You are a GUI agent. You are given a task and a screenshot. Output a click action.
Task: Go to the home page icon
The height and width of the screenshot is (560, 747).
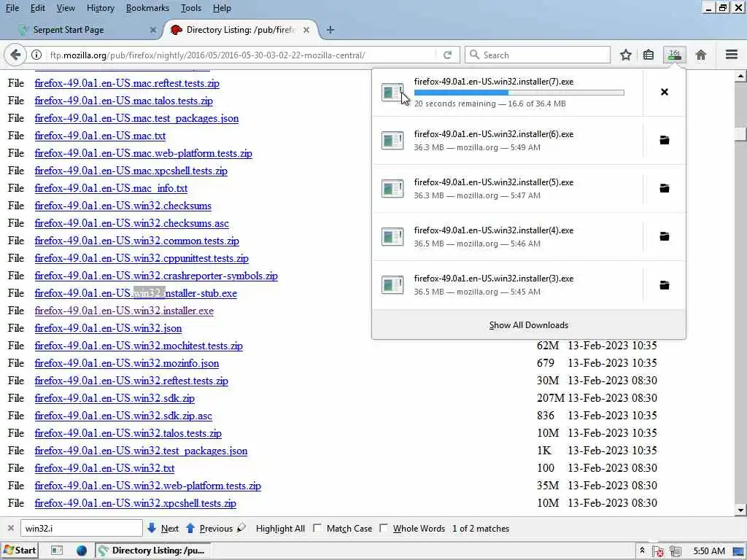(701, 55)
